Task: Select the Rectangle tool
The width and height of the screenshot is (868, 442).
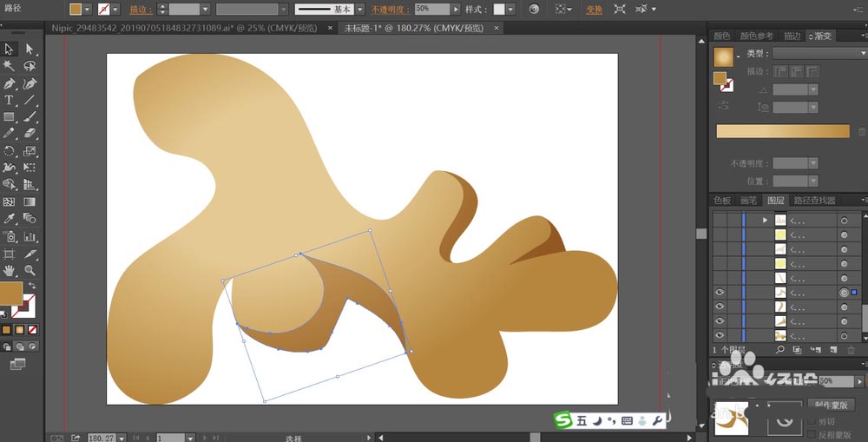Action: pos(9,117)
